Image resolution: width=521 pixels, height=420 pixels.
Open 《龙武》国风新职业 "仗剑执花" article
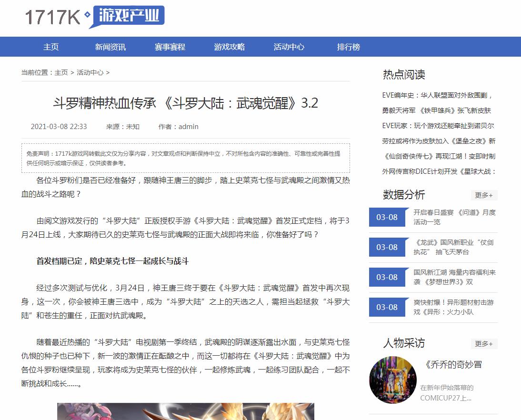pyautogui.click(x=453, y=247)
